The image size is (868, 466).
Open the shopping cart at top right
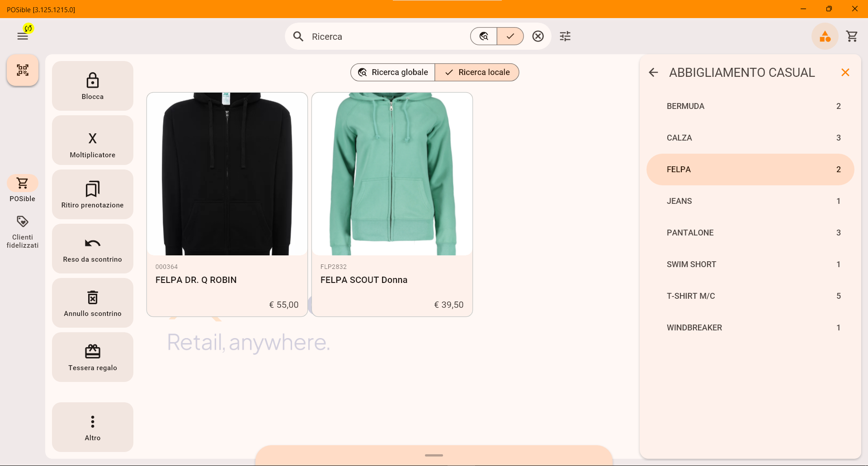(852, 36)
